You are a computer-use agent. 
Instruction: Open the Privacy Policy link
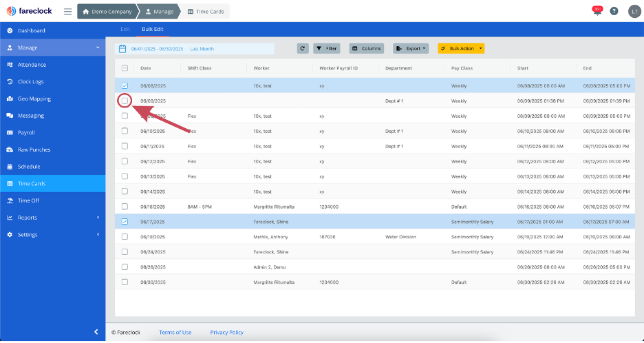(x=227, y=332)
